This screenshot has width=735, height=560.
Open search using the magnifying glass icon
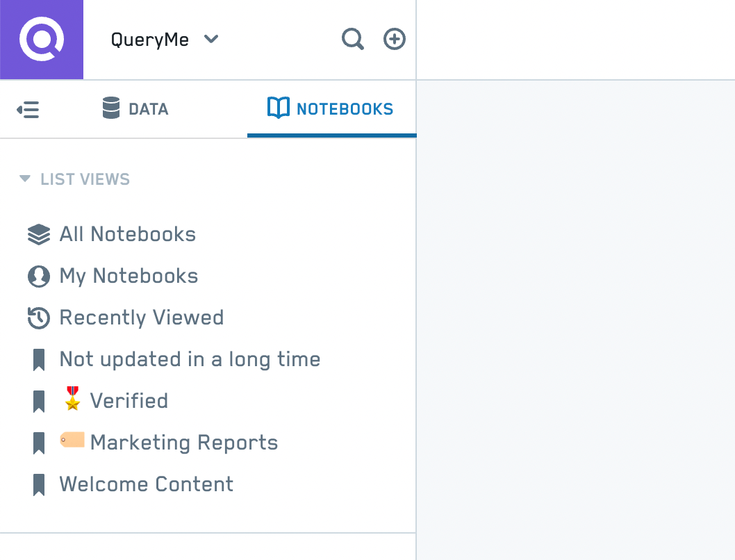[x=353, y=40]
